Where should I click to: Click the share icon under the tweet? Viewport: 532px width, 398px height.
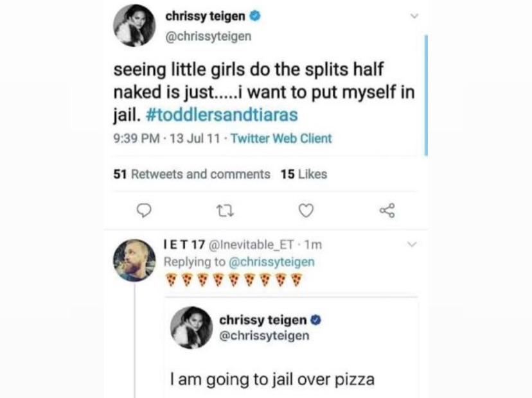387,210
